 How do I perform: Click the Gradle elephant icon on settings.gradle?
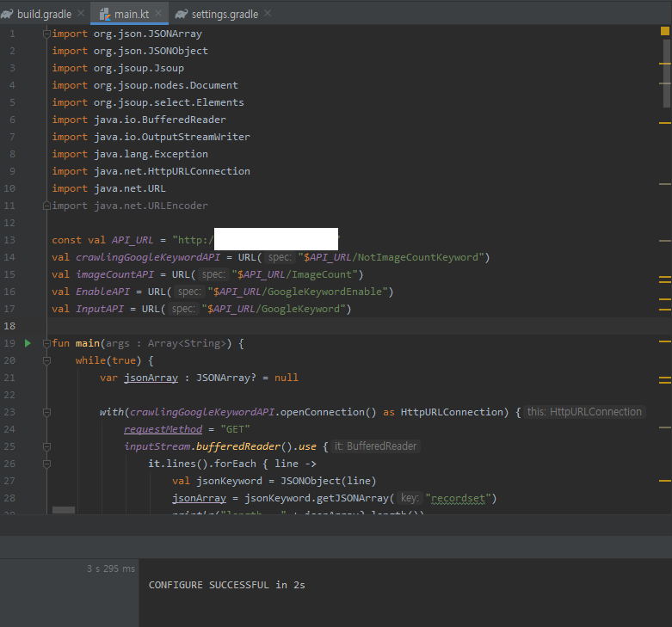pyautogui.click(x=182, y=14)
